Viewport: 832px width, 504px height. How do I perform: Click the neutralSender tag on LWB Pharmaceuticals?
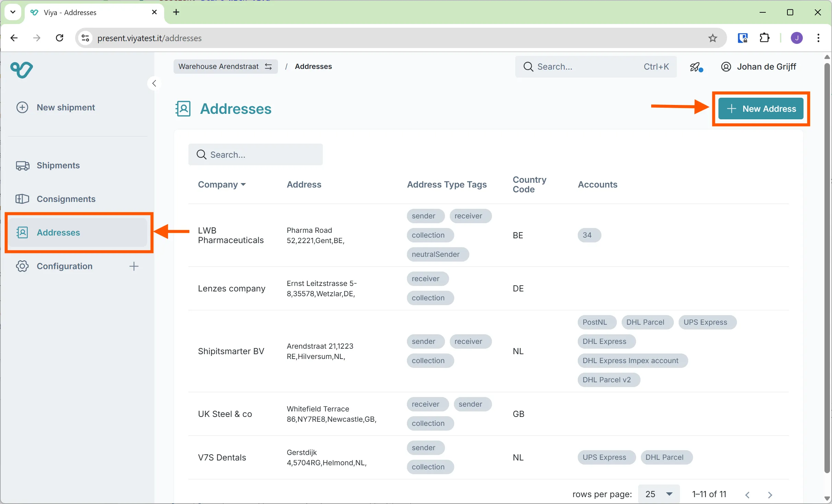coord(437,254)
